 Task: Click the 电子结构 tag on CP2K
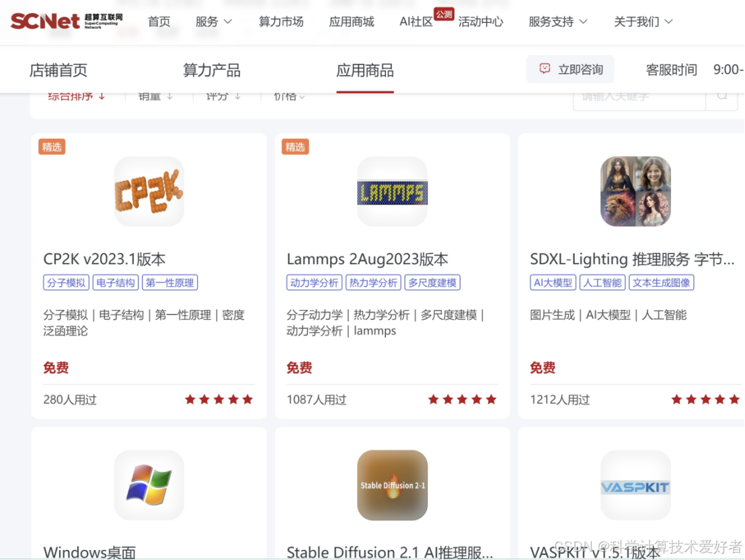pos(116,282)
